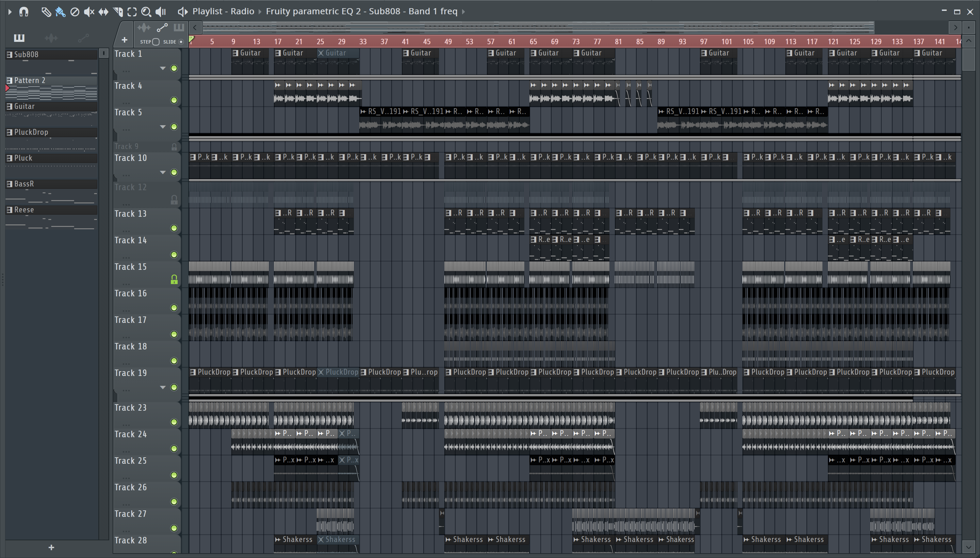Viewport: 980px width, 558px height.
Task: Expand Track 5 group arrow
Action: tap(163, 127)
